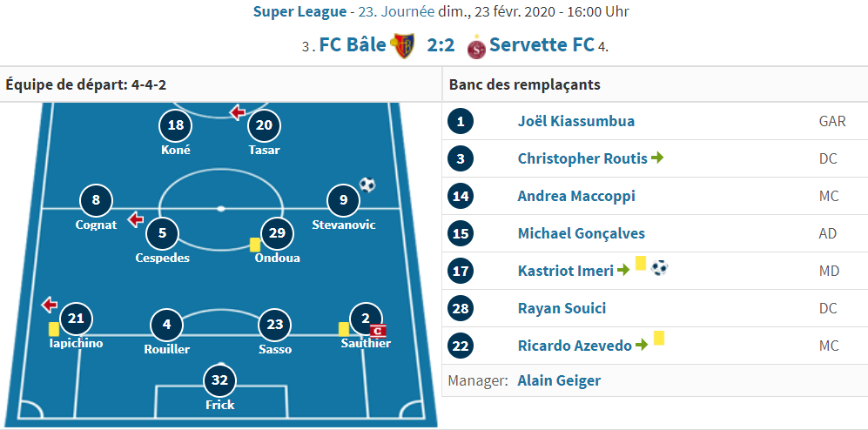Select number 18 Koné circle on pitch
Screen dimensions: 868x430
[176, 125]
